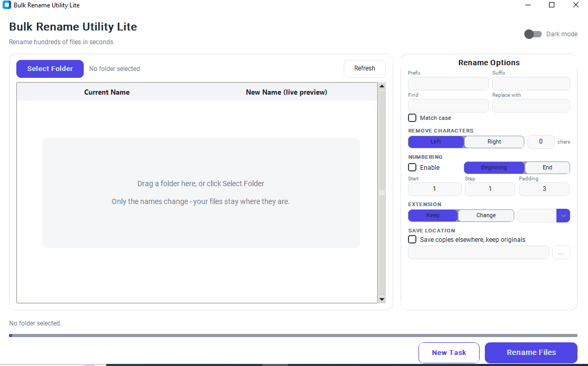Click the Refresh button
588x366 pixels.
(364, 68)
